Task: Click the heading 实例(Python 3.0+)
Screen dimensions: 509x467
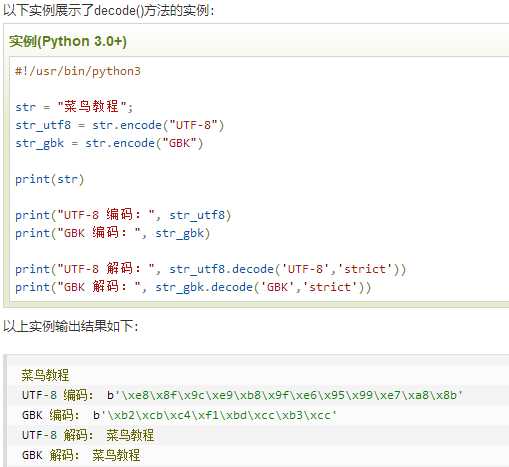Action: pos(68,42)
